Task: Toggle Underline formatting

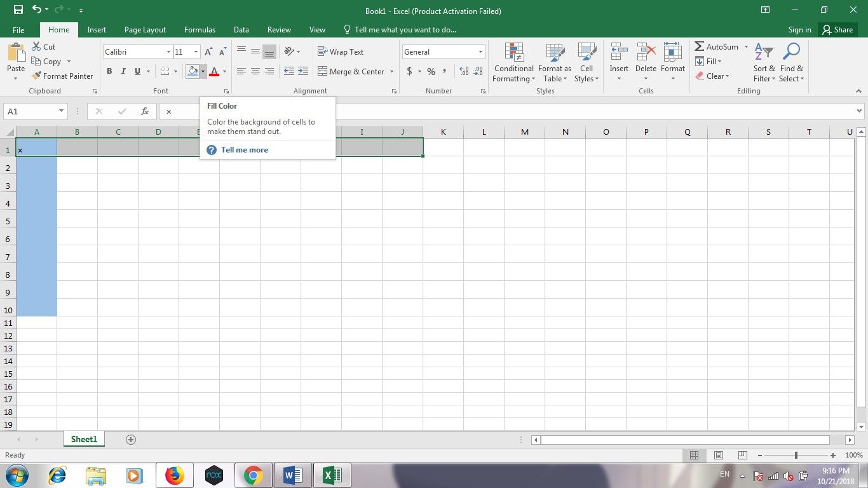Action: (x=137, y=71)
